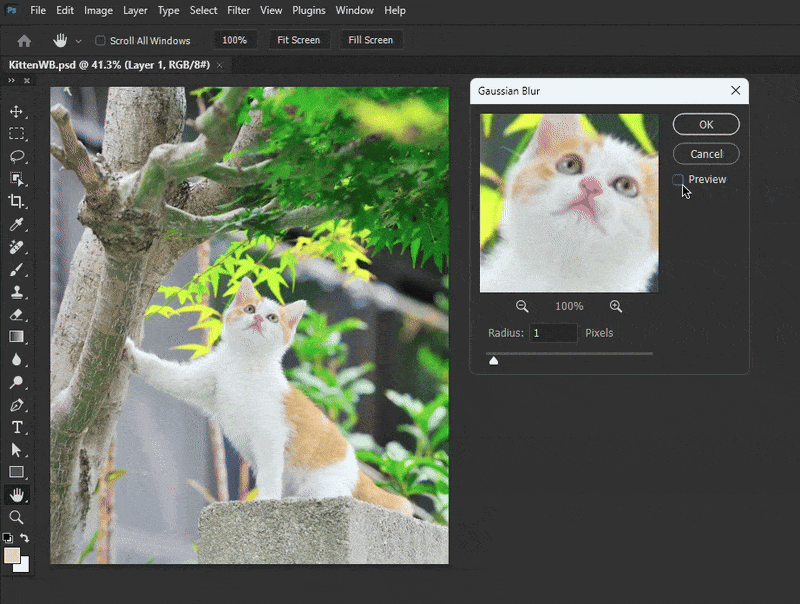800x604 pixels.
Task: Select the Horizontal Type tool
Action: [17, 428]
